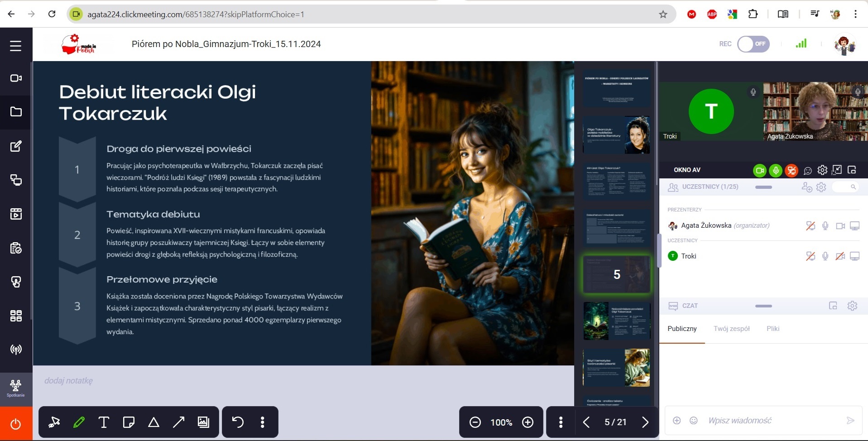
Task: Collapse the CZAT panel with its handle
Action: click(x=763, y=306)
